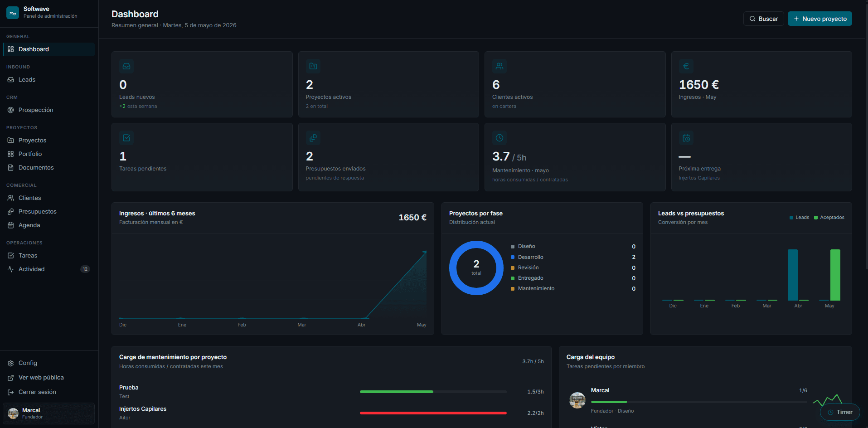Image resolution: width=868 pixels, height=428 pixels.
Task: Click the Agenda calendar icon
Action: [11, 225]
